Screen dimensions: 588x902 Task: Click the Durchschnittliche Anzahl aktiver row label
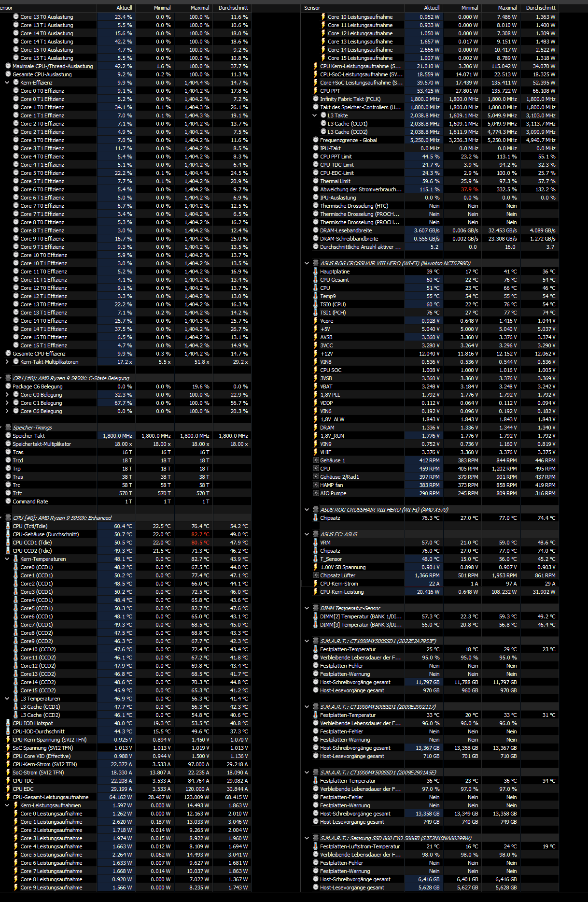coord(360,247)
